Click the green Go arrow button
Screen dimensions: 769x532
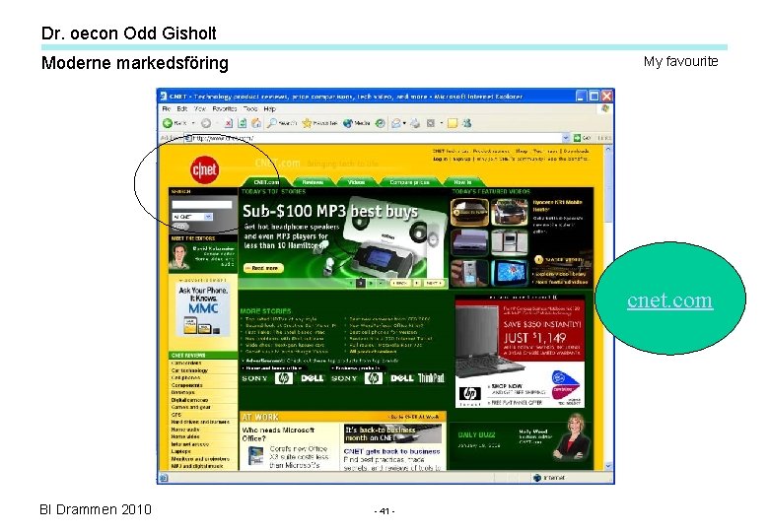577,138
